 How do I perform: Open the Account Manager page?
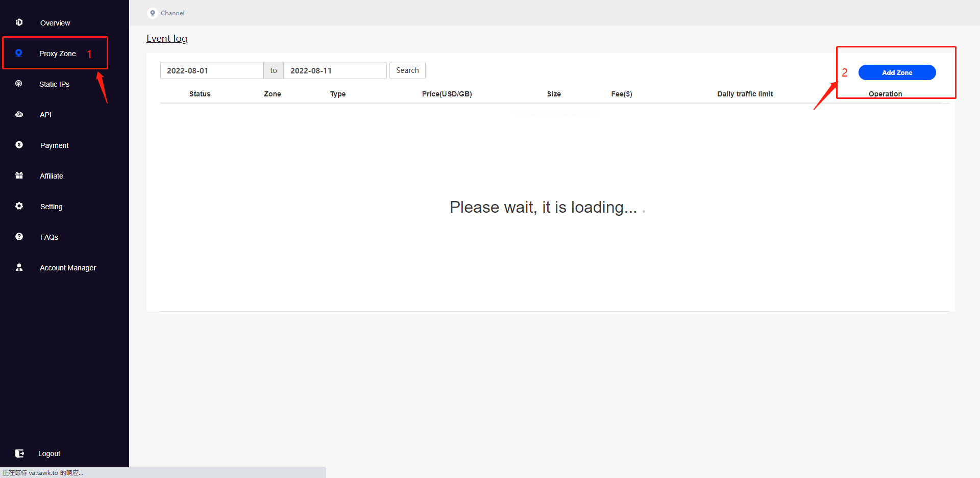point(67,268)
